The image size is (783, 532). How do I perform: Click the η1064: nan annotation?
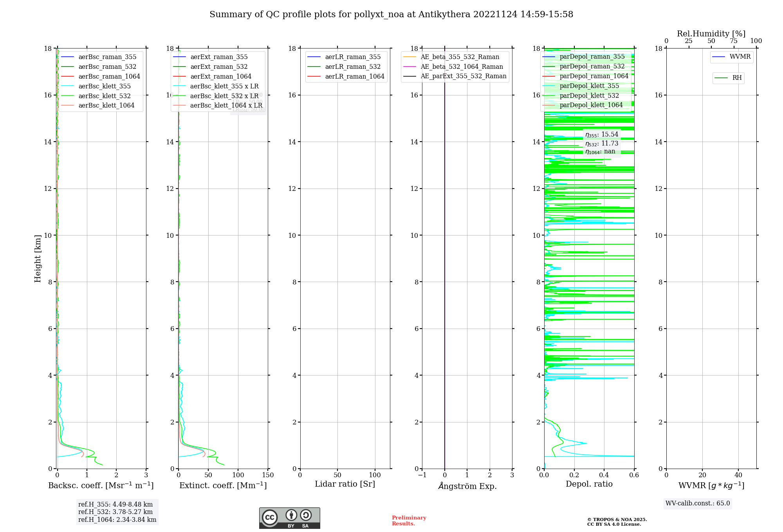click(x=600, y=152)
